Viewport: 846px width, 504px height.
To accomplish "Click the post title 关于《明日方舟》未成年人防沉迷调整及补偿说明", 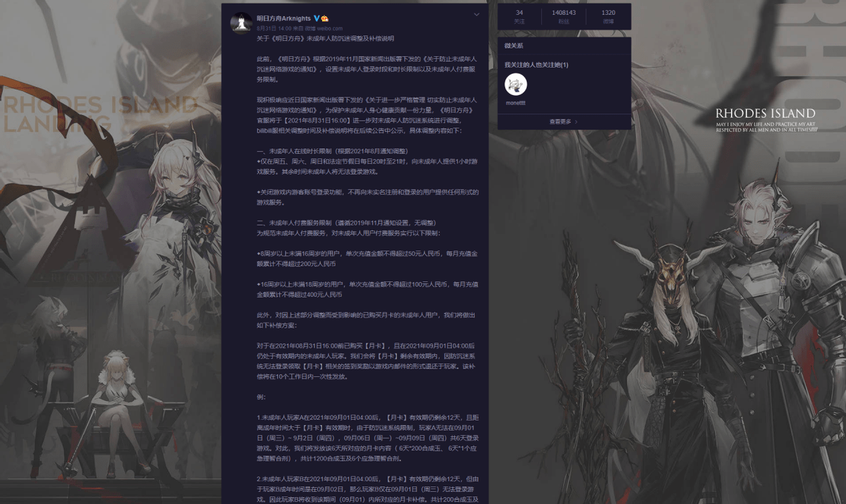I will click(325, 38).
